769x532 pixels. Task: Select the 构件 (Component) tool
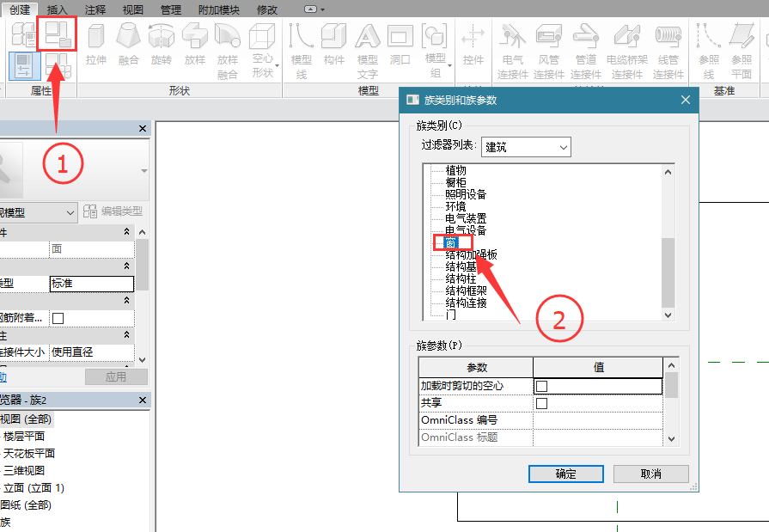334,45
